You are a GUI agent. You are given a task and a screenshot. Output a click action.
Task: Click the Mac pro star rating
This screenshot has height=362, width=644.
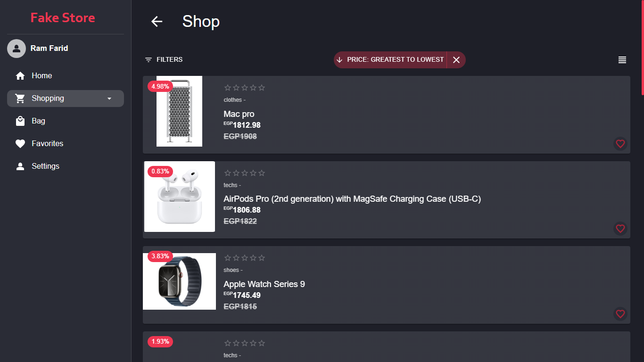point(244,88)
